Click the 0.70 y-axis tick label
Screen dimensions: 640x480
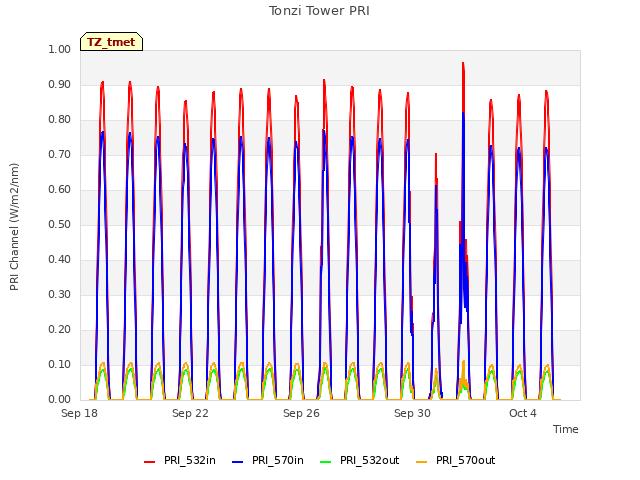click(60, 154)
